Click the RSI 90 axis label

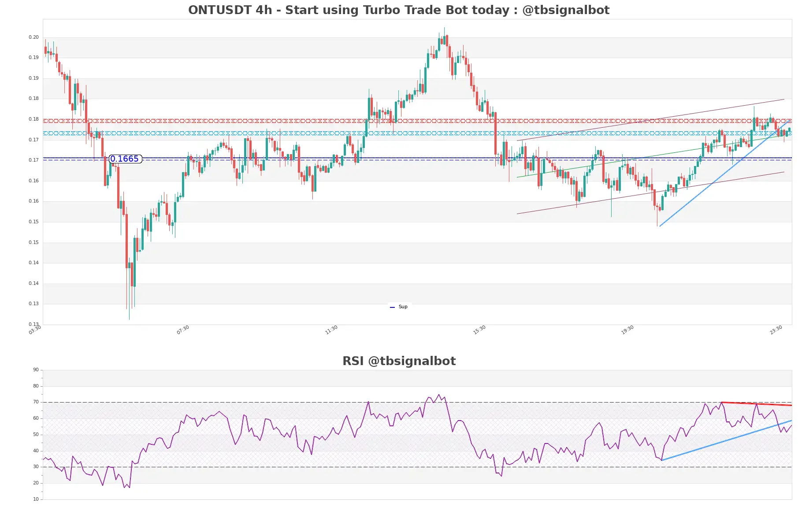pos(36,370)
